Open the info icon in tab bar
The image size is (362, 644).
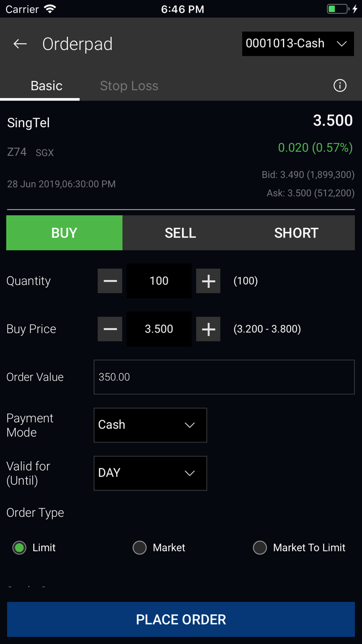click(x=340, y=86)
